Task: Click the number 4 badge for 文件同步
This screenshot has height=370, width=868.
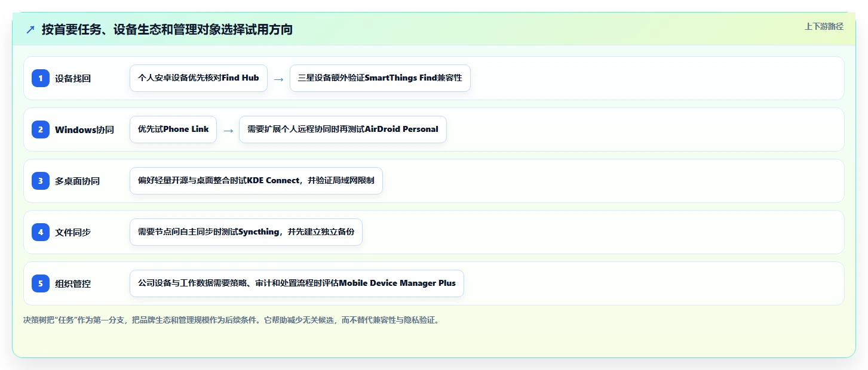Action: (x=41, y=232)
